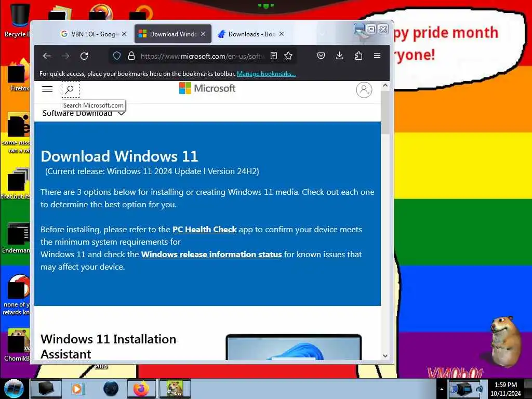The width and height of the screenshot is (532, 399).
Task: Show hidden system tray icons
Action: (442, 390)
